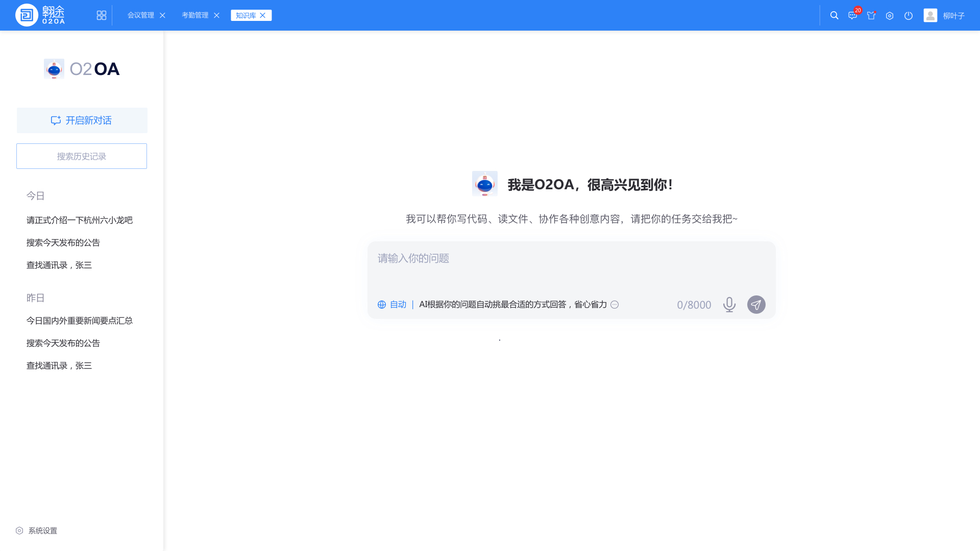Click the 0/8000 character counter
Viewport: 980px width, 551px height.
coord(694,305)
